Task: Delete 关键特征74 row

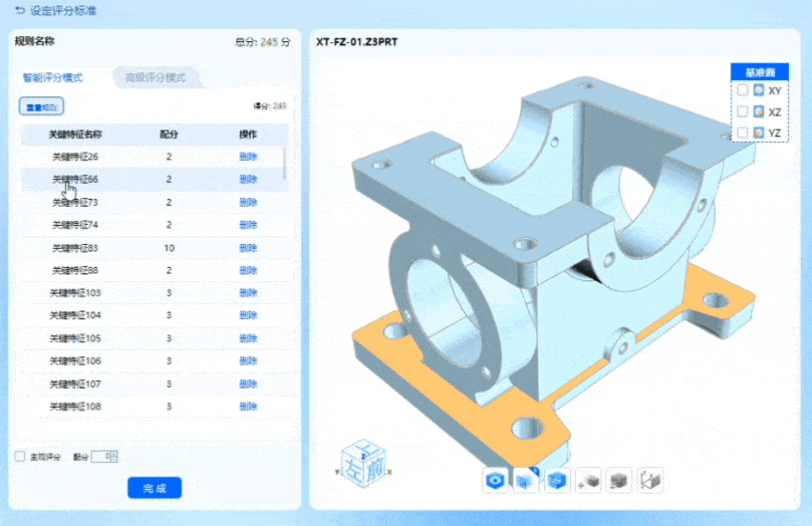Action: [x=248, y=225]
